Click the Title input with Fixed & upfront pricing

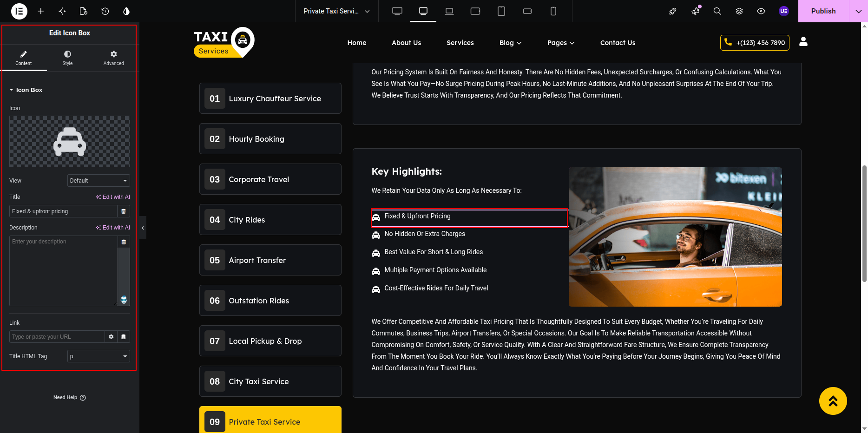coord(63,211)
